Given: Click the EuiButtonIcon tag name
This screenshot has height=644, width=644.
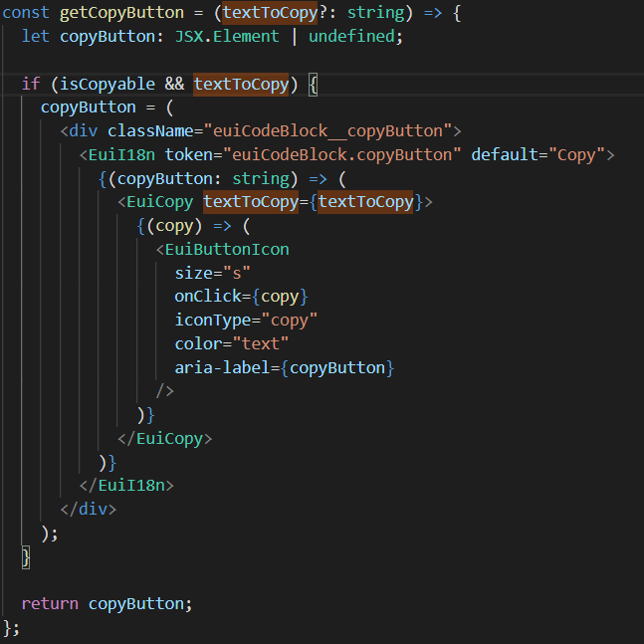Looking at the screenshot, I should 227,249.
